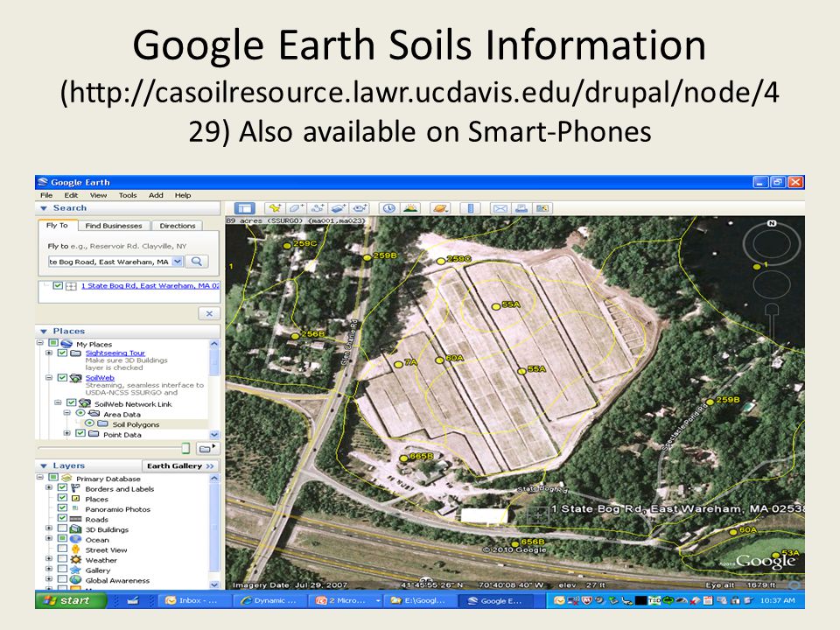
Task: Click the SoilWeb globe icon in Places
Action: (76, 378)
